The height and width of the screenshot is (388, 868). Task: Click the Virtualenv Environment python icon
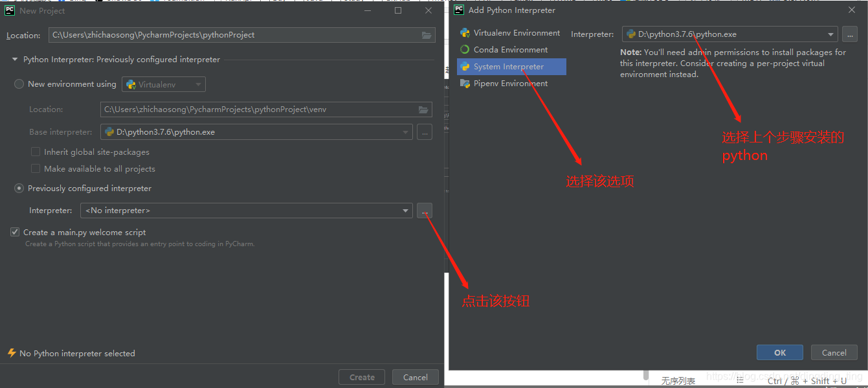465,32
